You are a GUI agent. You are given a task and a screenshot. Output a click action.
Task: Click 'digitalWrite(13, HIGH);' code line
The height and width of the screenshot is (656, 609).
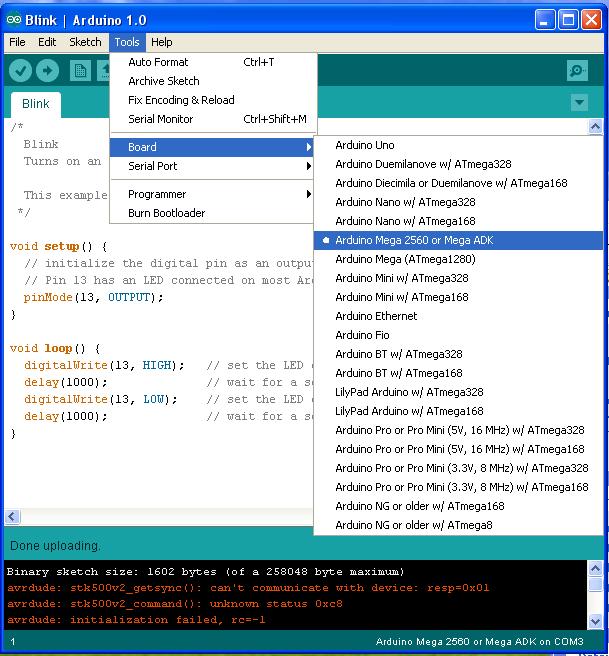104,365
